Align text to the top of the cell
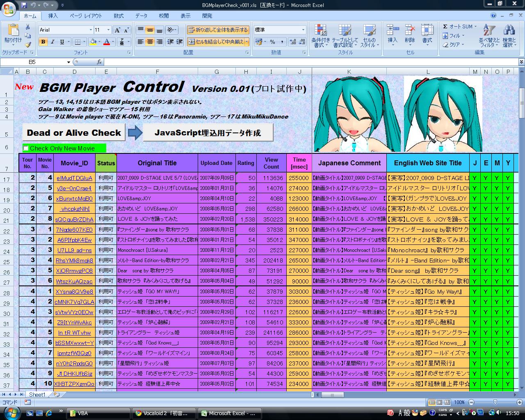 [x=140, y=30]
